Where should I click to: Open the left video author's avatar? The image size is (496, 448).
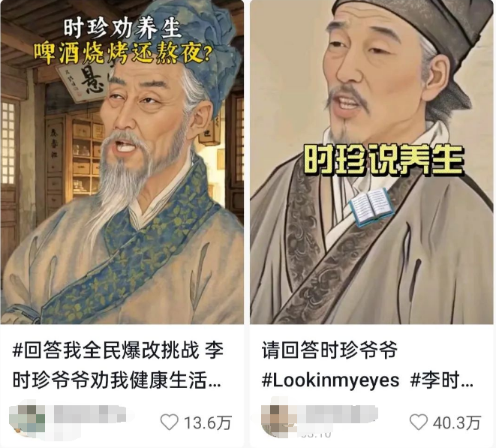(x=27, y=419)
